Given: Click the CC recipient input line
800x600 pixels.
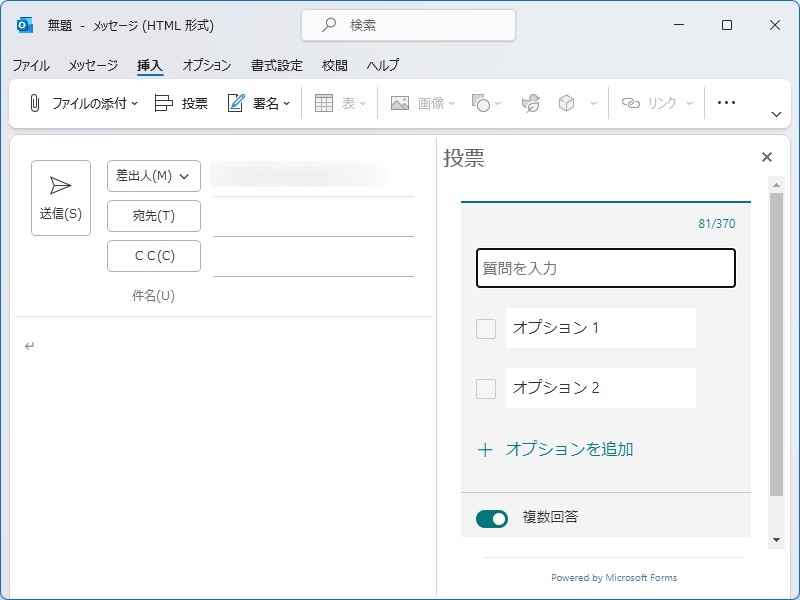Looking at the screenshot, I should [313, 259].
